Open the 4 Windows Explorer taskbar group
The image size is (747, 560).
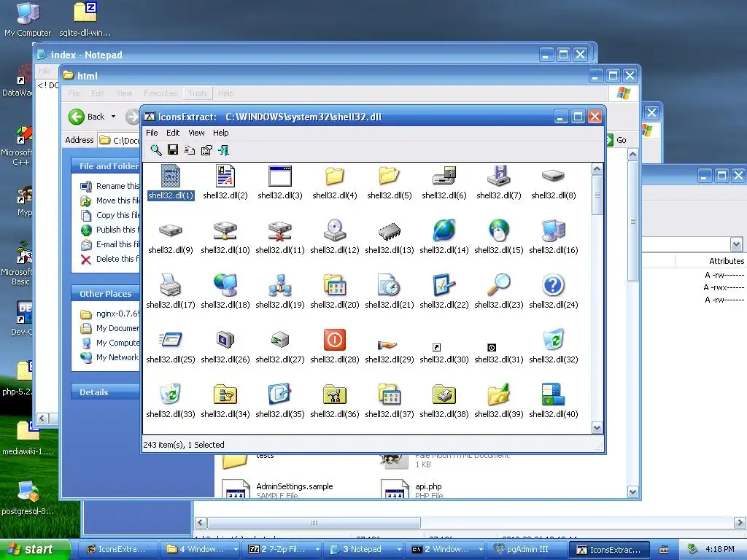[x=200, y=550]
